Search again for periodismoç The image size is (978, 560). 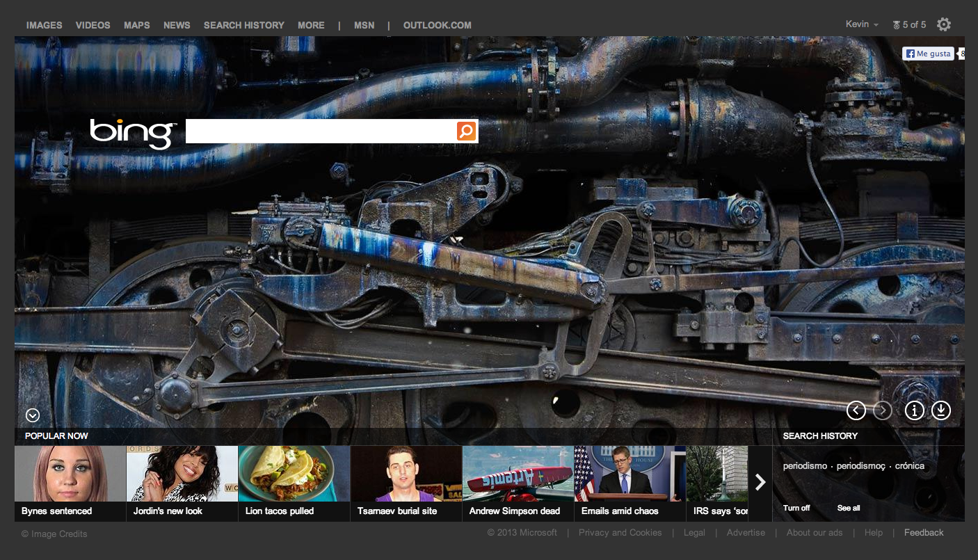tap(861, 466)
